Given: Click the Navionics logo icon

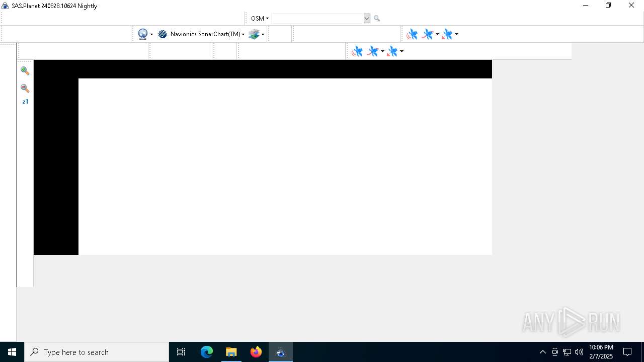Looking at the screenshot, I should click(x=163, y=34).
